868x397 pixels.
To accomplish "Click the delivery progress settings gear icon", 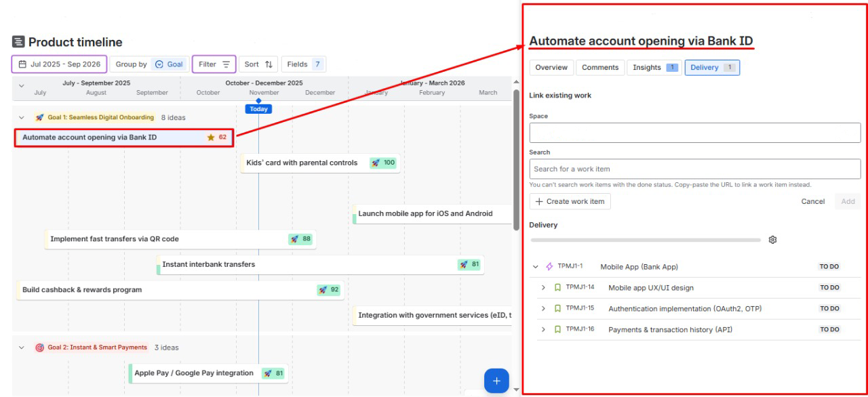I will click(x=772, y=240).
